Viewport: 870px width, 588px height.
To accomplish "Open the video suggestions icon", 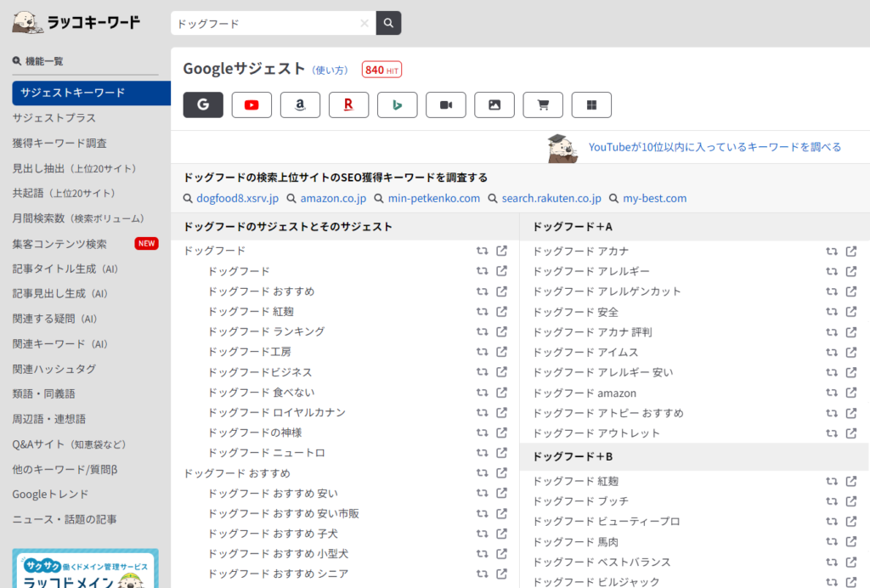I will pos(445,105).
